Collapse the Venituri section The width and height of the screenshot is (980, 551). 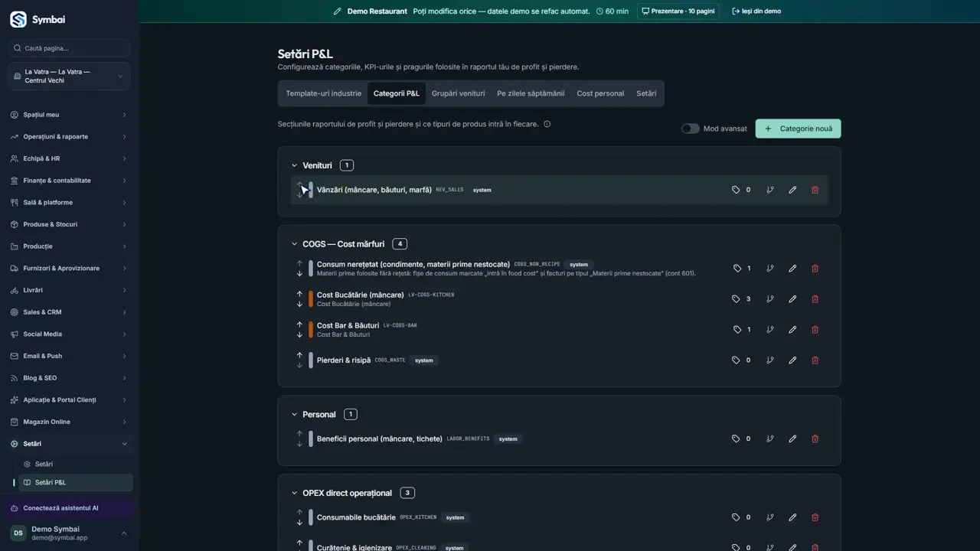[294, 165]
